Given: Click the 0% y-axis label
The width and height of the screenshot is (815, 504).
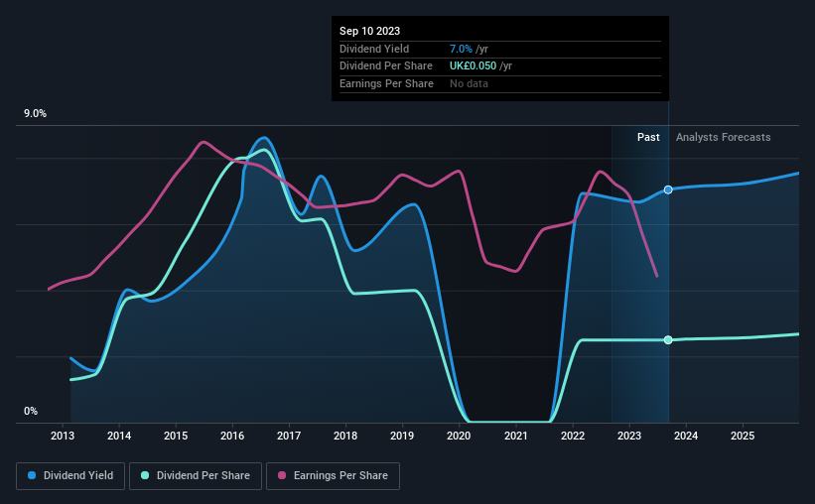Looking at the screenshot, I should (x=31, y=412).
